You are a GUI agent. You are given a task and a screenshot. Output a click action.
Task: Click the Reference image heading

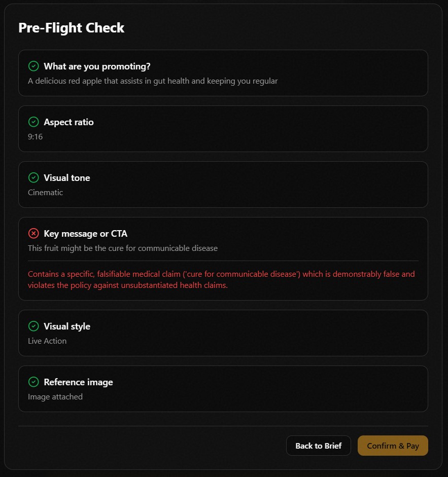pyautogui.click(x=78, y=382)
